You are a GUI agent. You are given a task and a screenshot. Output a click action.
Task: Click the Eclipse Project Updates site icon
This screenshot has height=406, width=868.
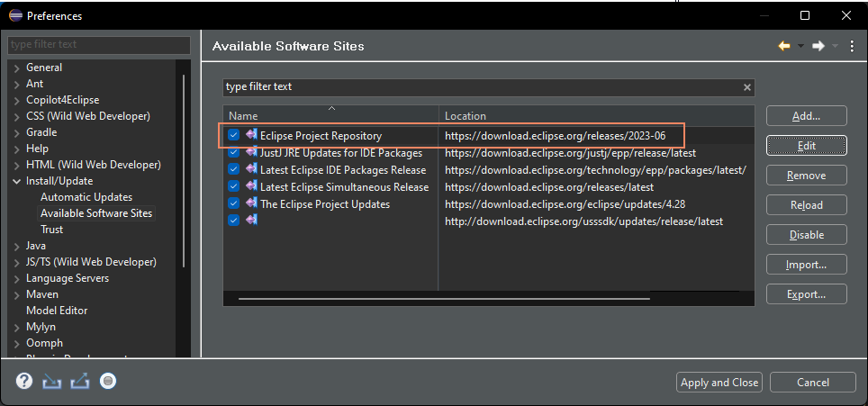(251, 203)
